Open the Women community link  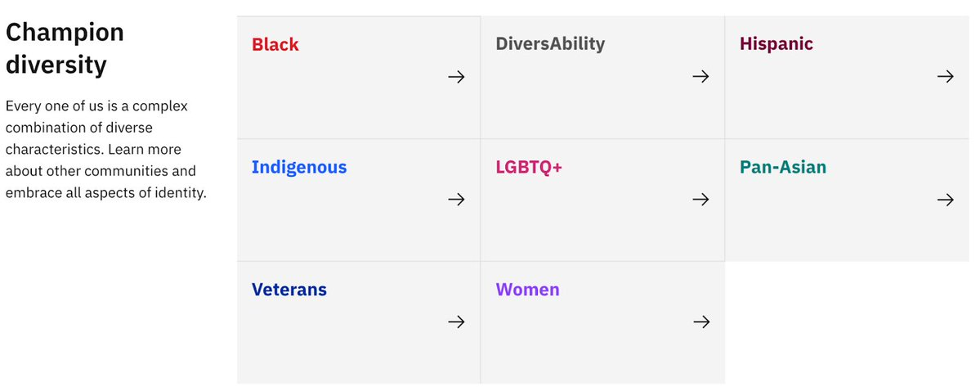point(527,290)
